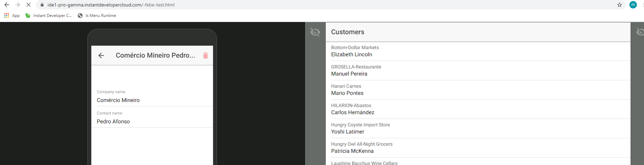Viewport: 644px width, 165px height.
Task: Open Instant Developer Cloud bookmark
Action: pyautogui.click(x=49, y=16)
